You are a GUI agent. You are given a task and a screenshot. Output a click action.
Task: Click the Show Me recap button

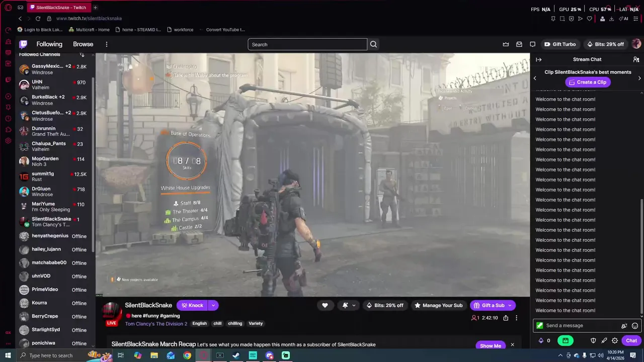(490, 345)
